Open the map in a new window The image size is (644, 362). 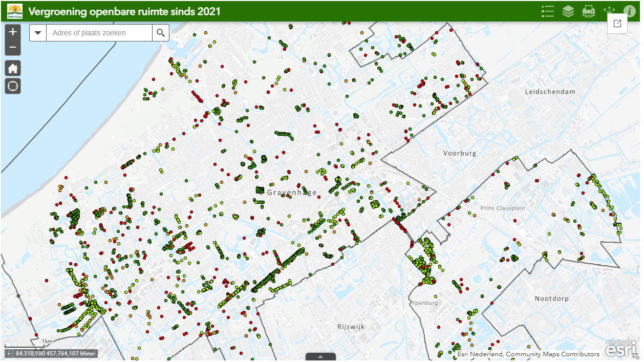[617, 24]
